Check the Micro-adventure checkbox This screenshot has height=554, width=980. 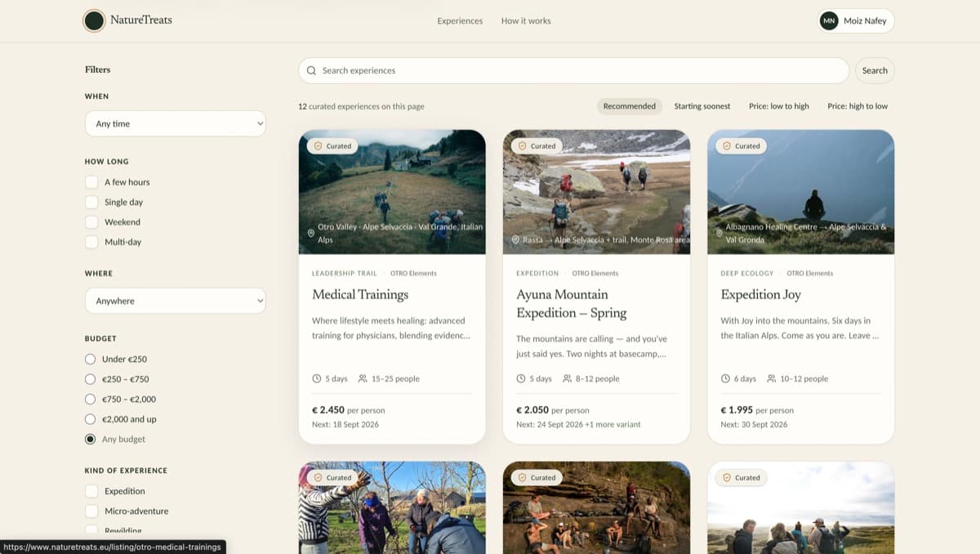91,511
